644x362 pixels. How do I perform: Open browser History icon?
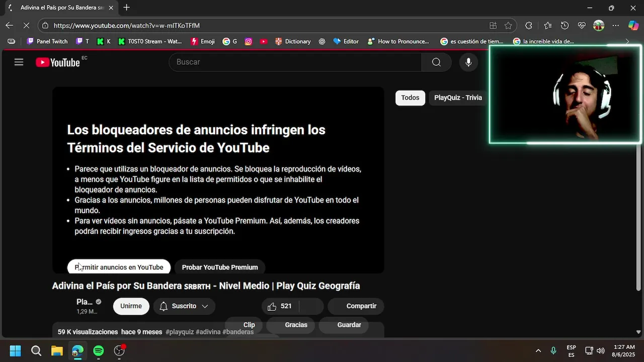point(565,25)
